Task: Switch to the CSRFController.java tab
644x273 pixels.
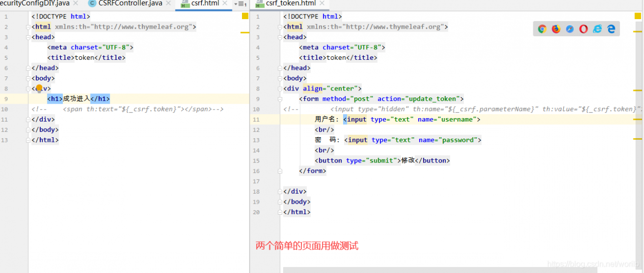Action: point(130,4)
